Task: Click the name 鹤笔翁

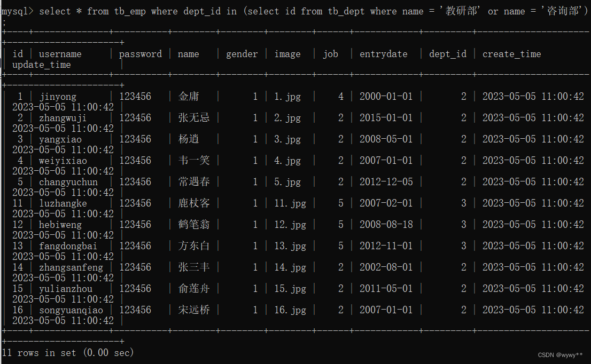Action: (194, 225)
